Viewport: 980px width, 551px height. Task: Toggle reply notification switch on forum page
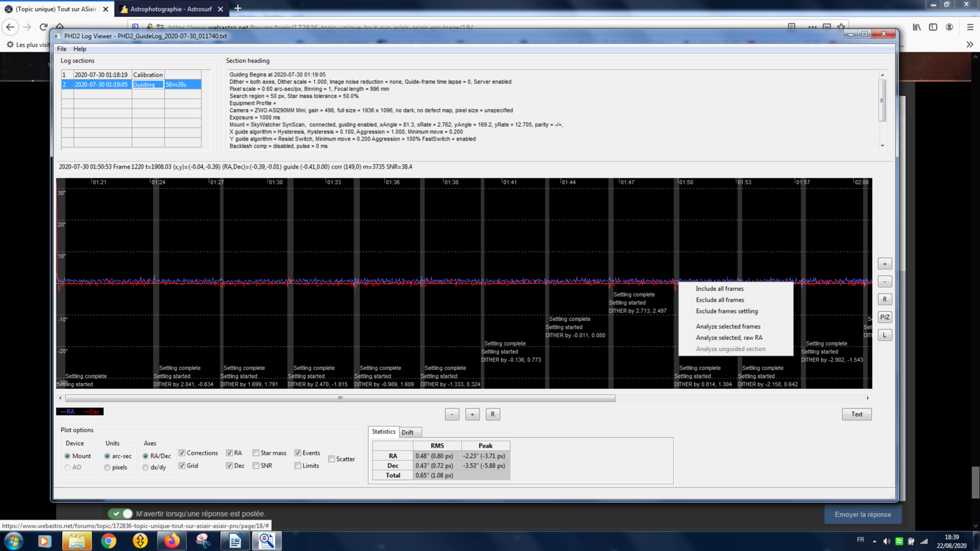pyautogui.click(x=121, y=514)
